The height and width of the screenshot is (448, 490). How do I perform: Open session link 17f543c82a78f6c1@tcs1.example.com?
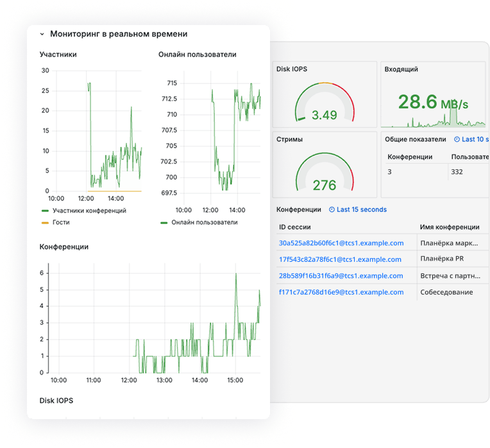340,259
